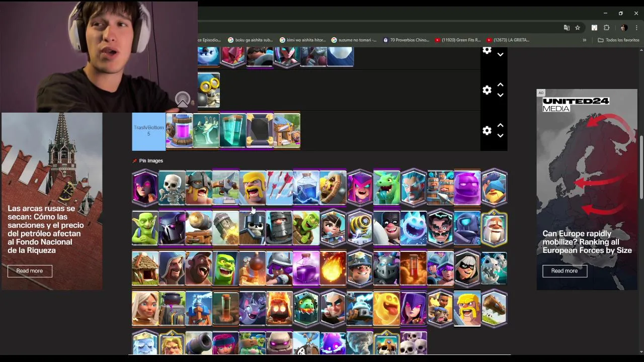Choose the Guards skeleton card
This screenshot has width=644, height=362.
pyautogui.click(x=252, y=228)
